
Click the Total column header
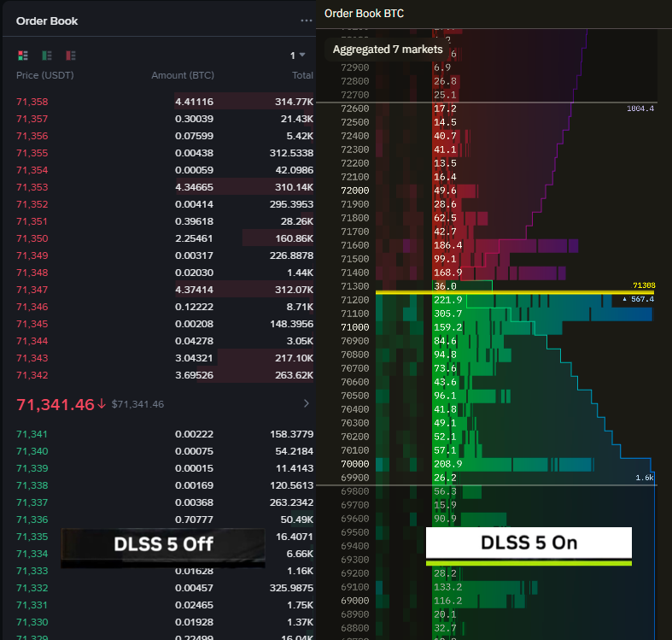(302, 75)
